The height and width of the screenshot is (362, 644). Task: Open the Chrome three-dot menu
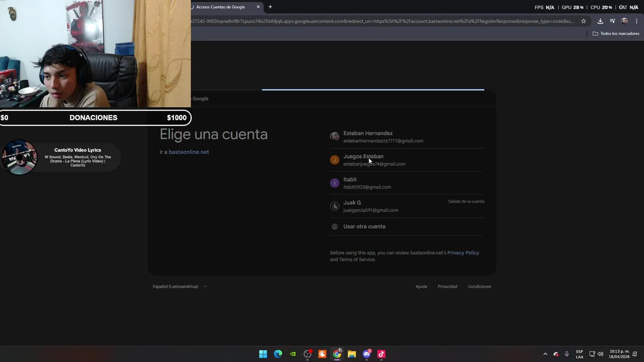636,21
